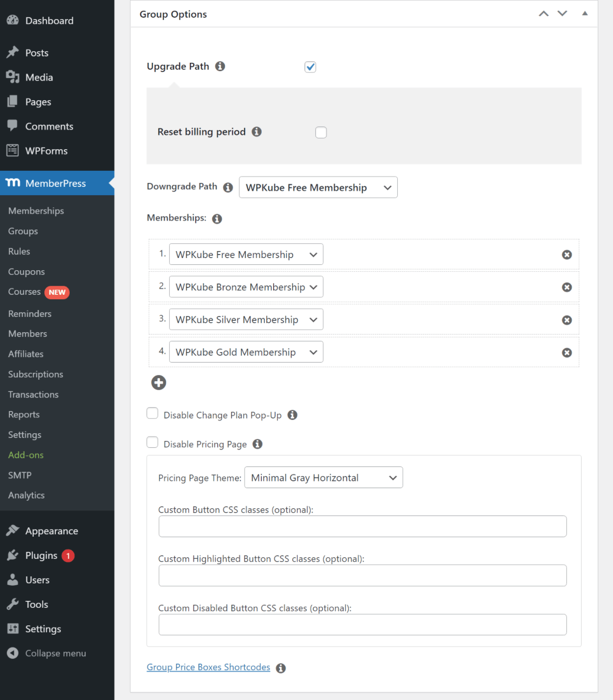The width and height of the screenshot is (613, 700).
Task: Open Courses submenu item
Action: point(25,292)
